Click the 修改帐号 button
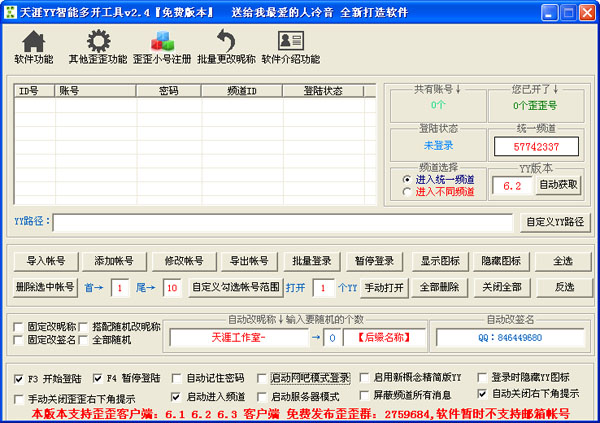This screenshot has width=600, height=423. pyautogui.click(x=184, y=261)
